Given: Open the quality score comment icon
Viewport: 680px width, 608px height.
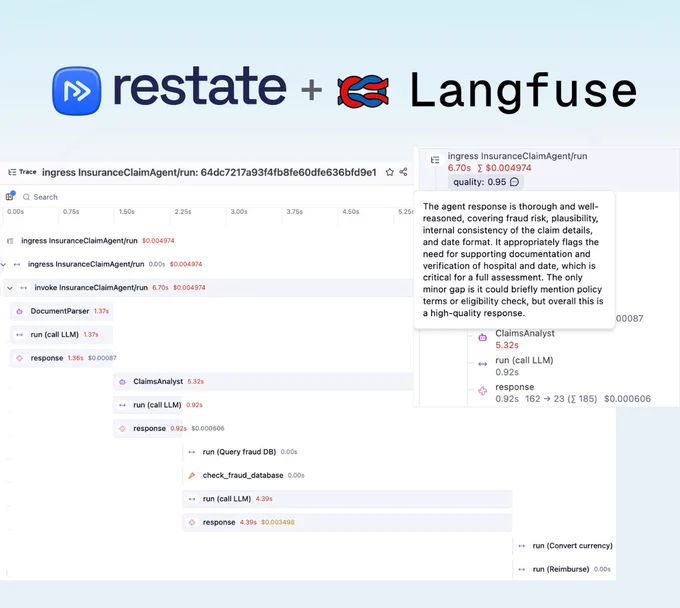Looking at the screenshot, I should coord(514,182).
